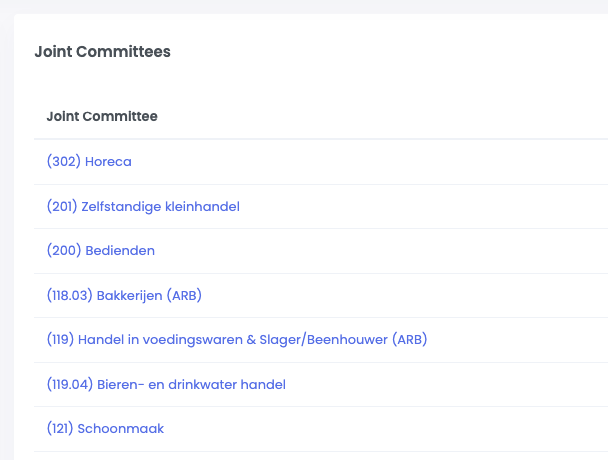Open (119) Handel in voedingswaren & Slager/Beenhouwer
Screen dimensions: 608x460
[x=237, y=339]
